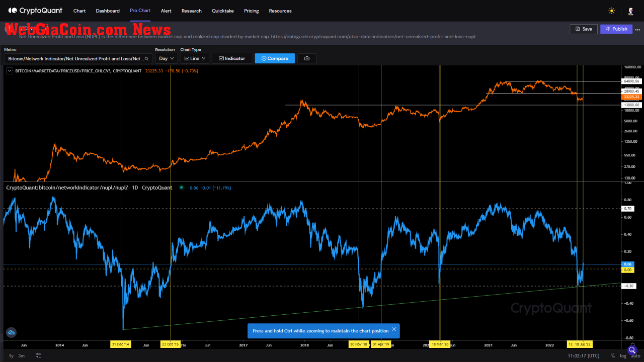Click the blue cloud icon at chart bottom-left
Screen dimensions: 644x362
(11, 332)
